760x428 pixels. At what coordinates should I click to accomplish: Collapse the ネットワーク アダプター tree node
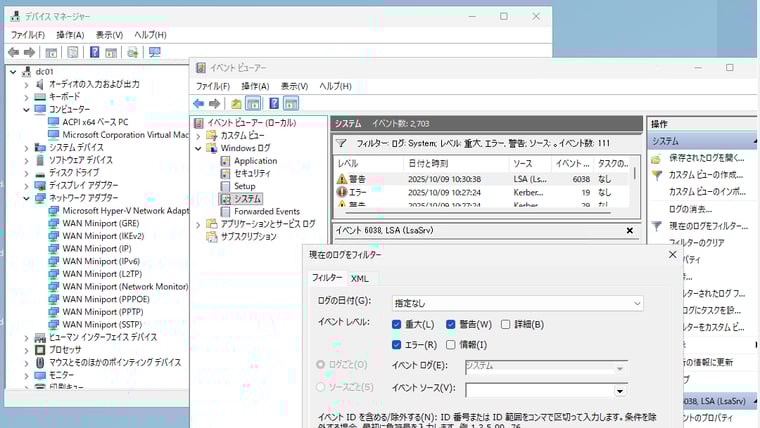click(27, 198)
